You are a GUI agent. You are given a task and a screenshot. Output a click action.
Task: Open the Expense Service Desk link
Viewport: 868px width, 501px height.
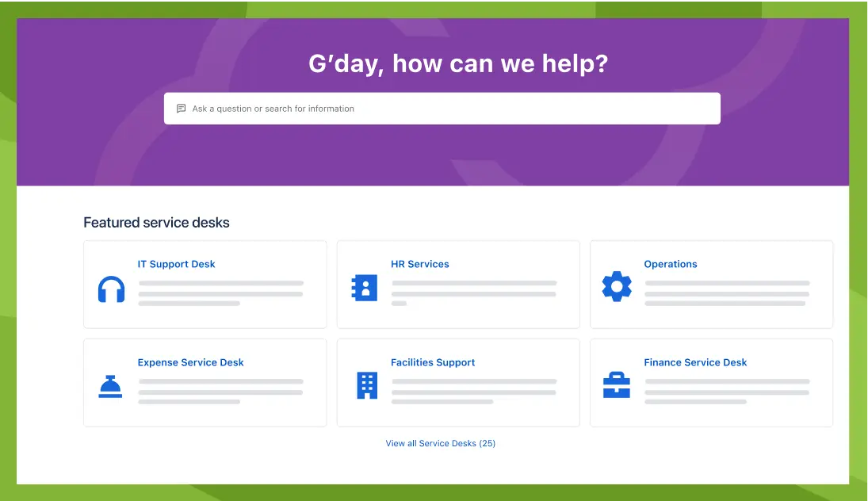click(x=190, y=362)
